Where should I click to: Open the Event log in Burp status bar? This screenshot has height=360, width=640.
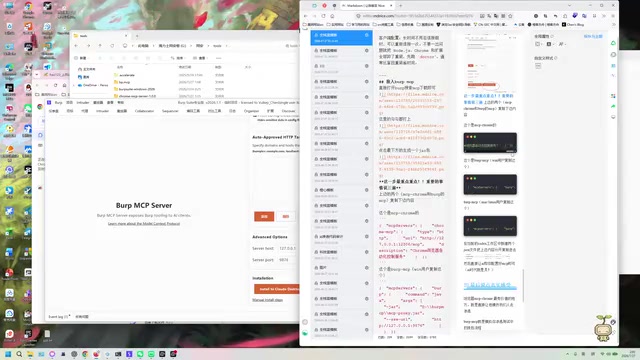59,317
